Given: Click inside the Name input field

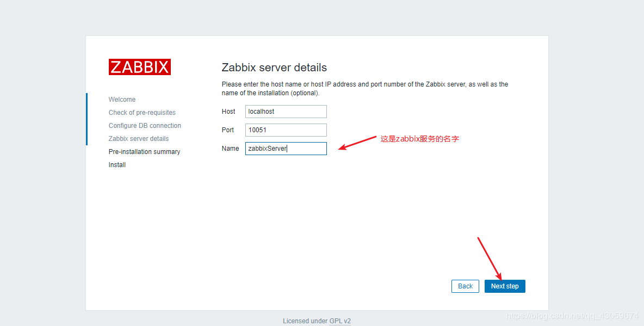Looking at the screenshot, I should [x=286, y=149].
